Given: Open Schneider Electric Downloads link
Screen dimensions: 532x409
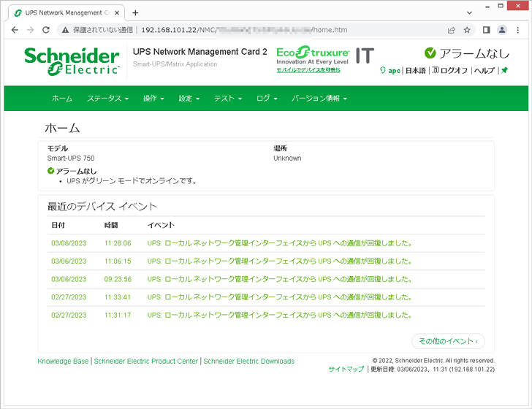Looking at the screenshot, I should tap(248, 362).
